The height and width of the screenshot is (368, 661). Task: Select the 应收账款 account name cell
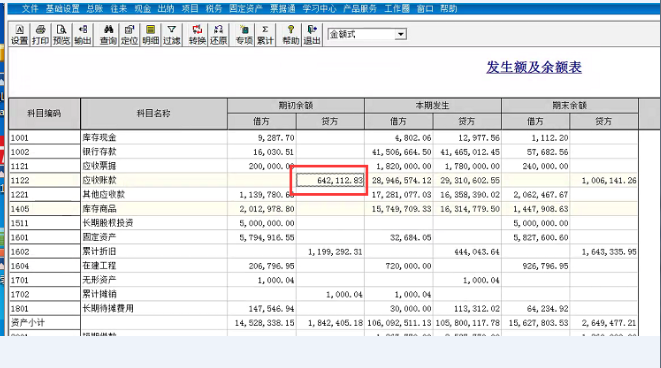pyautogui.click(x=153, y=180)
